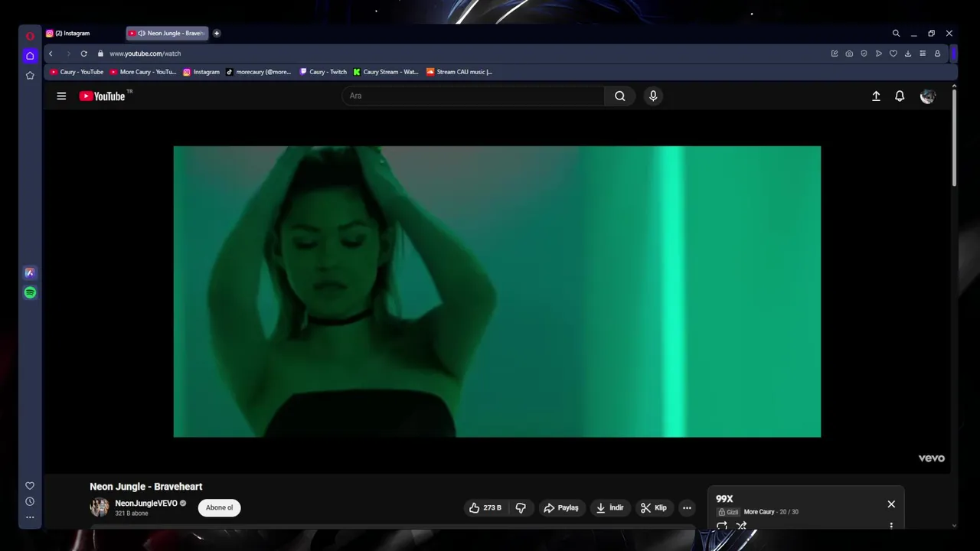Open More Caury - YouTube bookmark
Image resolution: width=980 pixels, height=551 pixels.
tap(143, 72)
